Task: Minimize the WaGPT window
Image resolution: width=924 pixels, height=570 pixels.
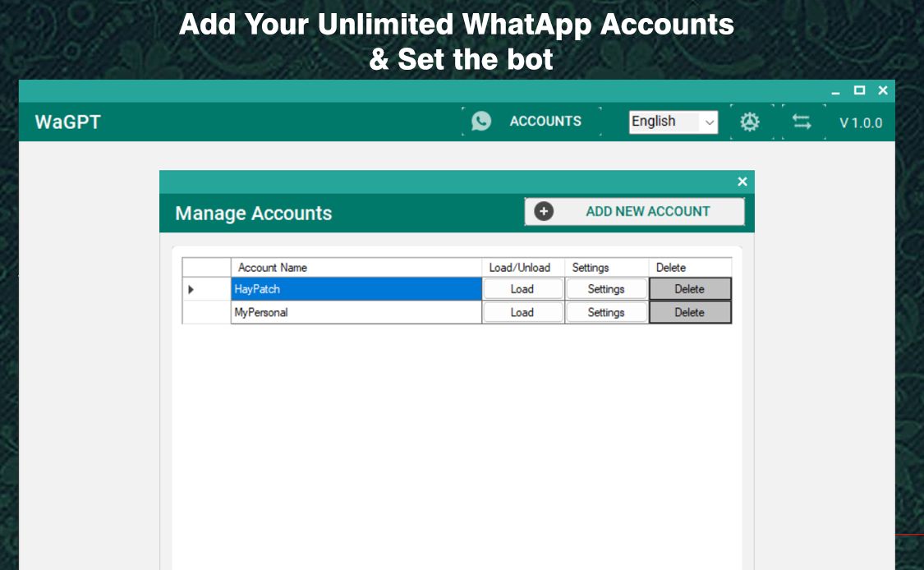Action: coord(835,91)
